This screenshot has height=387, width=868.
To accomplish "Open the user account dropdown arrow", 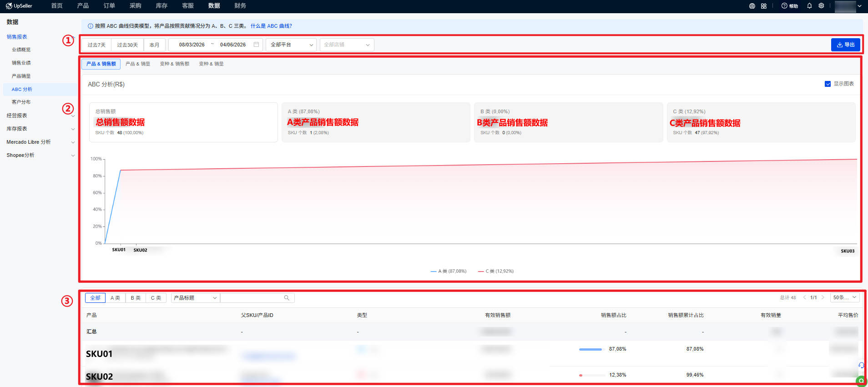I will click(x=859, y=6).
